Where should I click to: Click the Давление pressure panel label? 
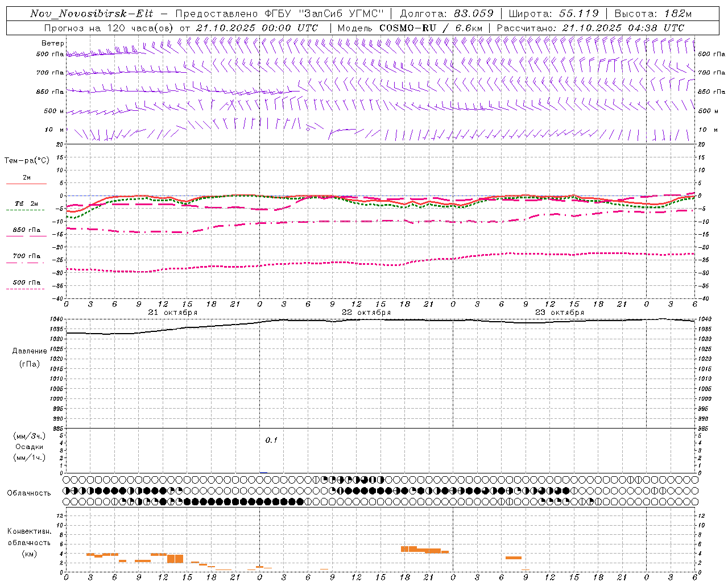tap(30, 351)
